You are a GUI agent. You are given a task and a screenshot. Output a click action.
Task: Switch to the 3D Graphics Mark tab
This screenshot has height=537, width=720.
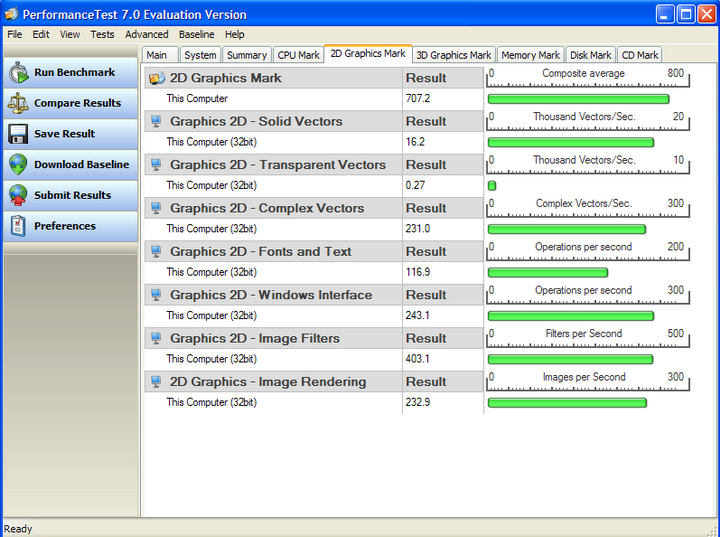(454, 55)
